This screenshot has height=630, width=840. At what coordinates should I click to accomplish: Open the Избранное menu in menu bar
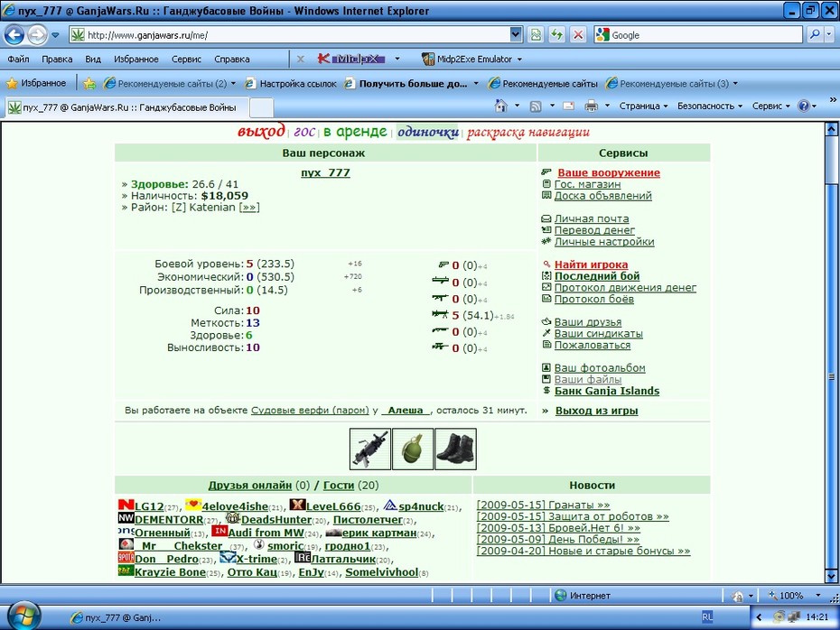click(136, 59)
